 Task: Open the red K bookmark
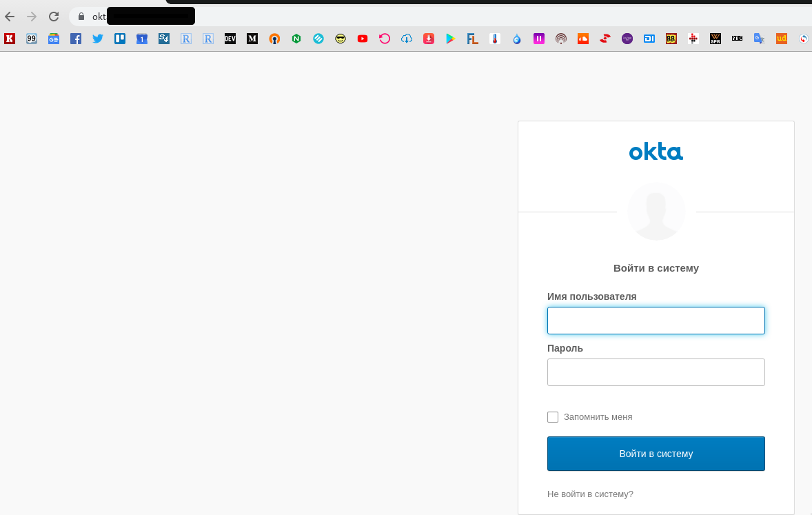point(10,39)
